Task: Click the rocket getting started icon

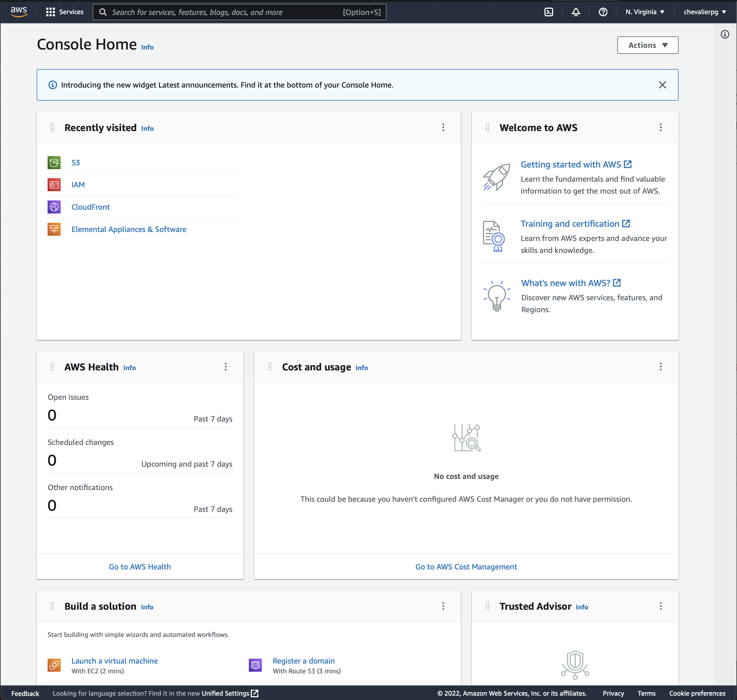Action: pyautogui.click(x=496, y=177)
